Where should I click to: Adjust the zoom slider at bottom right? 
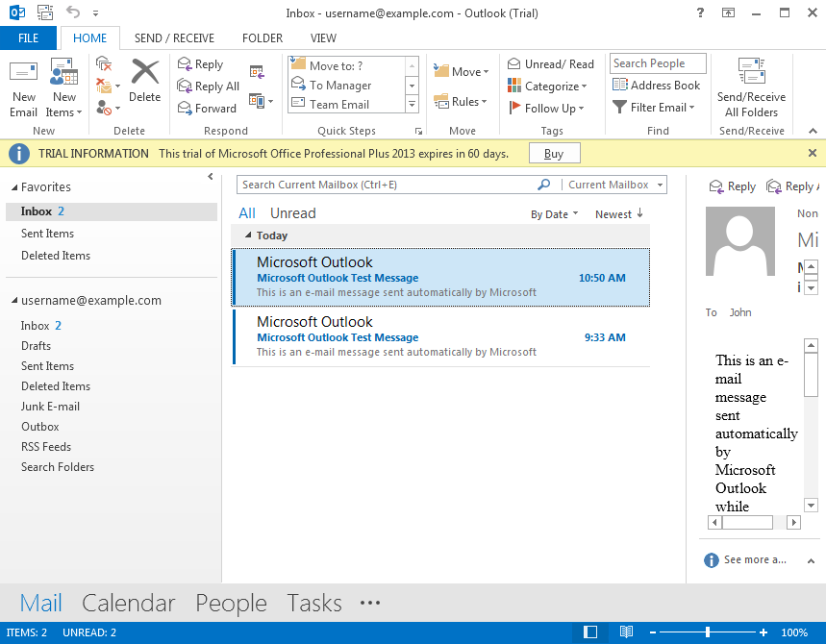[x=709, y=632]
